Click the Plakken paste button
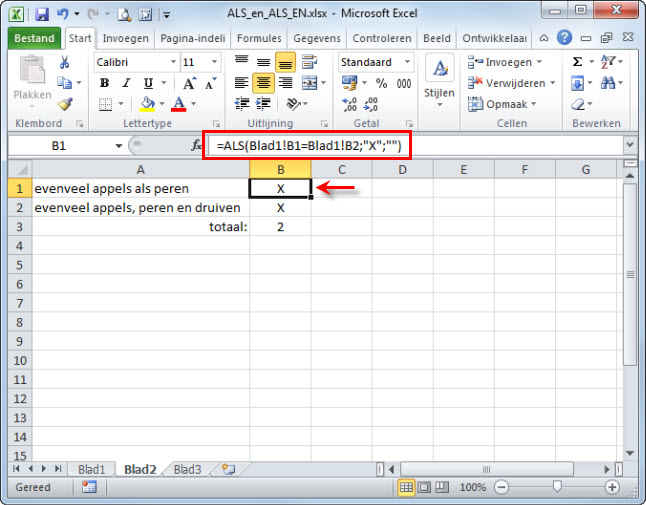 (x=32, y=80)
